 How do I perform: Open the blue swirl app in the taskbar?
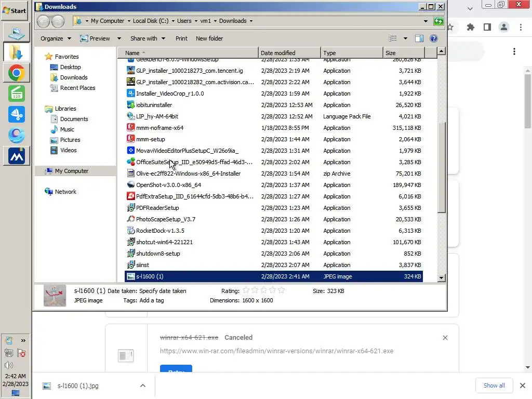[16, 135]
